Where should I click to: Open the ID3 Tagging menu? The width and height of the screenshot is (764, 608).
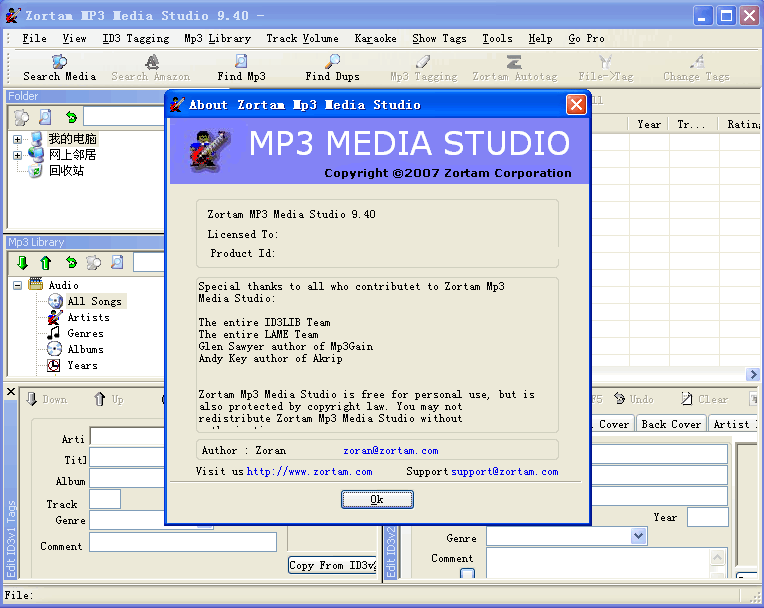click(135, 38)
